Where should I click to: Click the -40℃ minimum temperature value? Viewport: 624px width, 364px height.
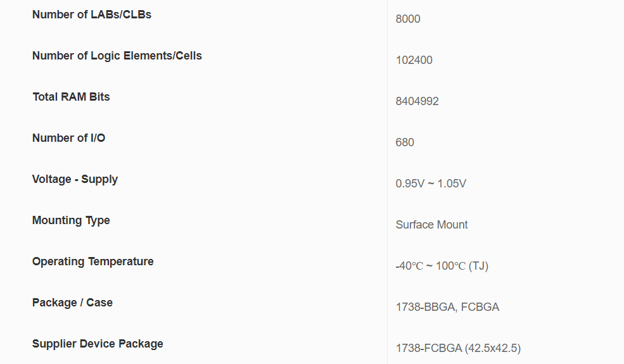click(x=409, y=266)
